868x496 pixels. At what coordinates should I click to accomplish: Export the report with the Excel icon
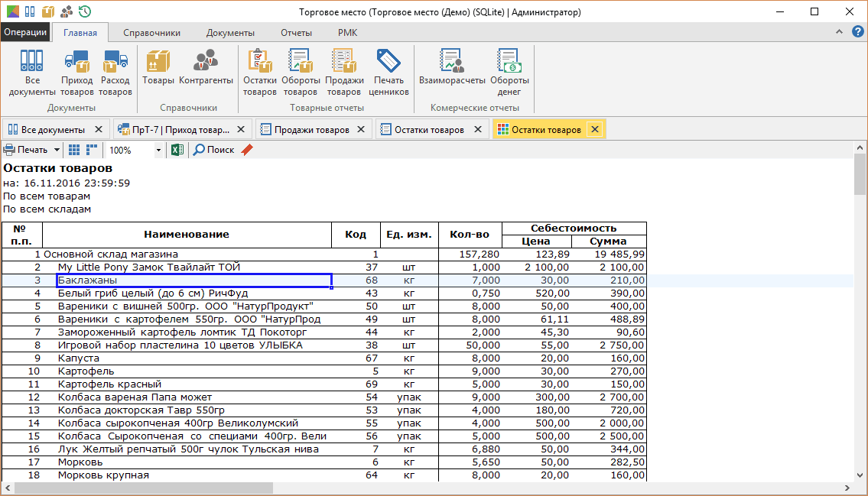[x=177, y=150]
